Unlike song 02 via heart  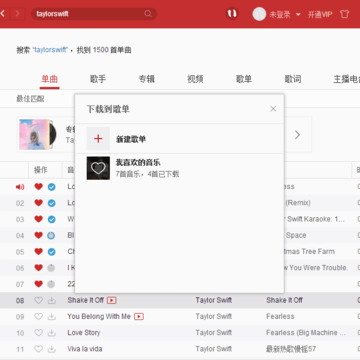[39, 203]
